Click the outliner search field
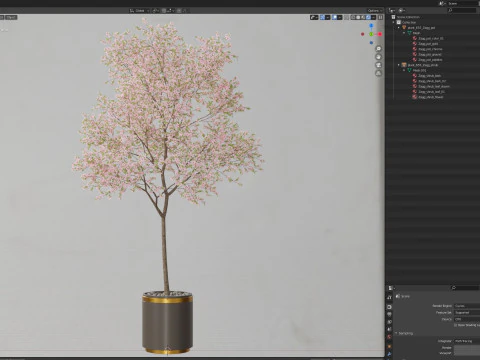Viewport: 480px width, 360px height. [462, 11]
